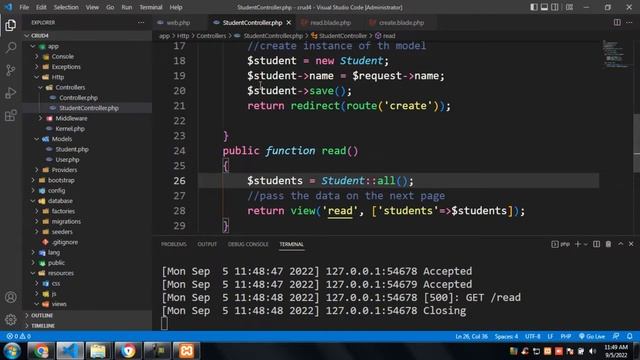
Task: Add a new terminal with plus icon
Action: coord(578,244)
